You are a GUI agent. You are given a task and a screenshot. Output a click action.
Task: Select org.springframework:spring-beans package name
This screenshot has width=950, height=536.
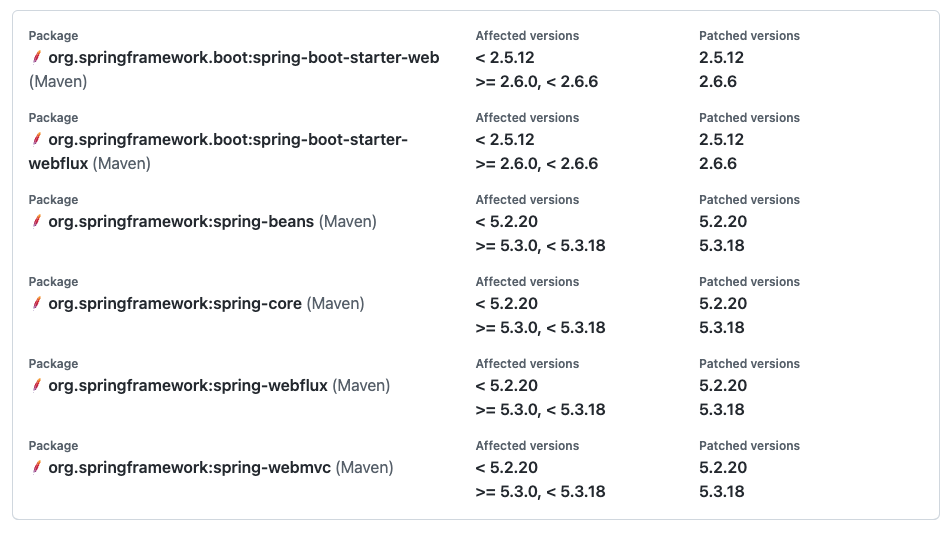(181, 222)
